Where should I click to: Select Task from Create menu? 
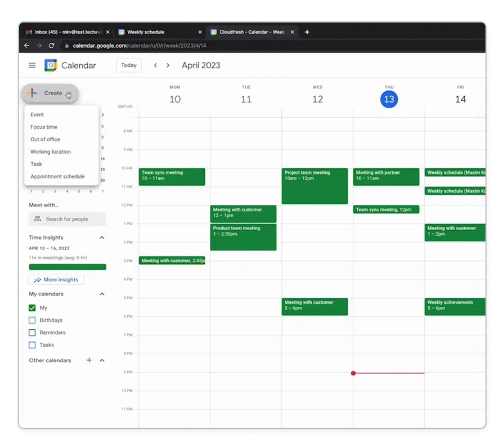61,164
